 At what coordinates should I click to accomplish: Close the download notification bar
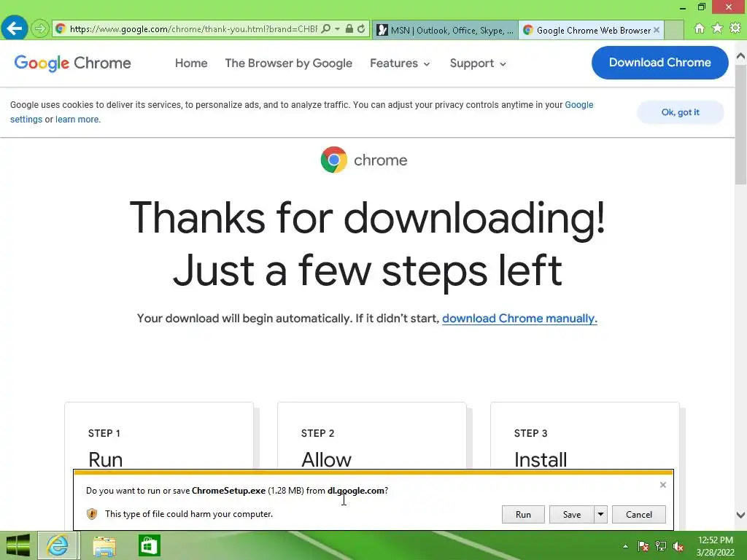pos(662,485)
